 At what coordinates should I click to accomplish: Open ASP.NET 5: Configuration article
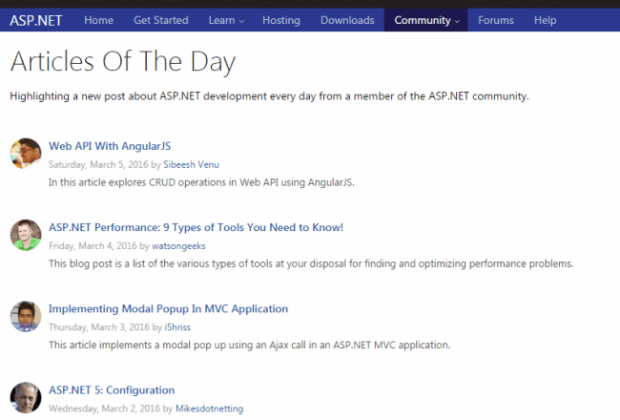tap(112, 390)
